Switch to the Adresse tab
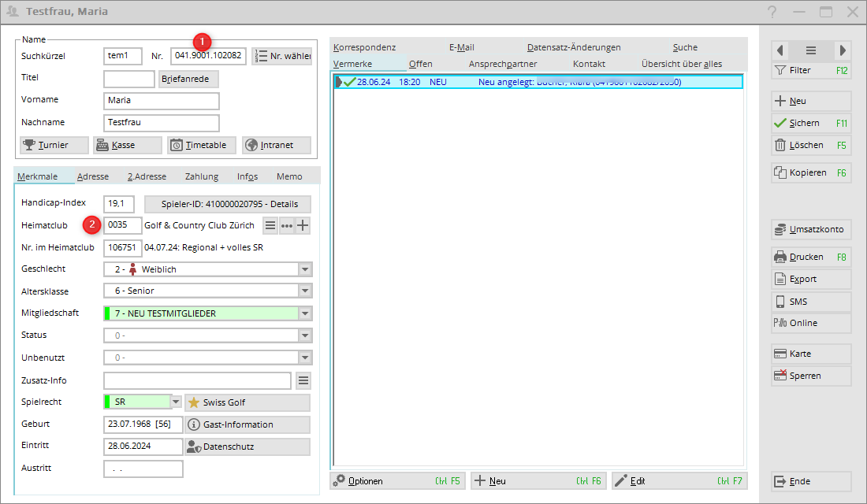867x504 pixels. 93,176
